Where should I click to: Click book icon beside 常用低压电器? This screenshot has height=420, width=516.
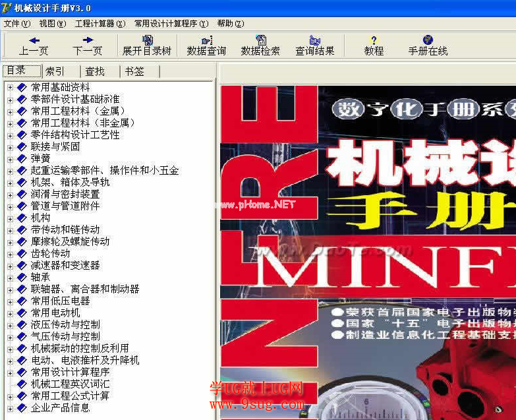22,301
